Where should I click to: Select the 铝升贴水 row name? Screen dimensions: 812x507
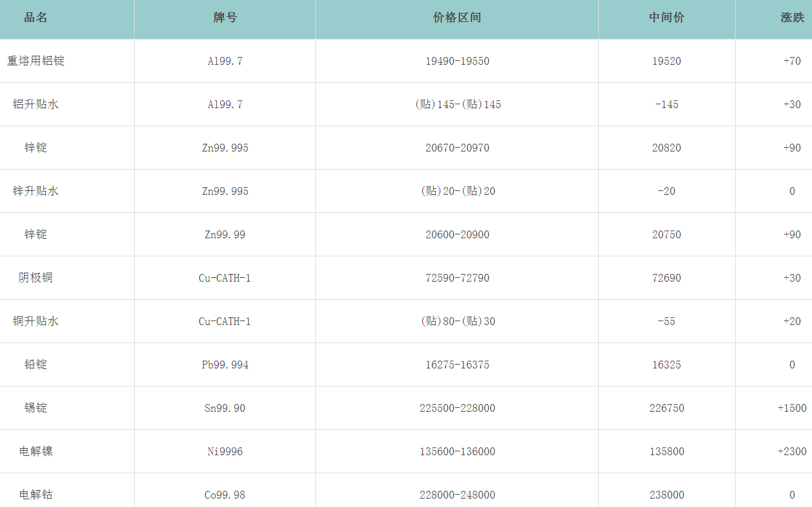36,104
